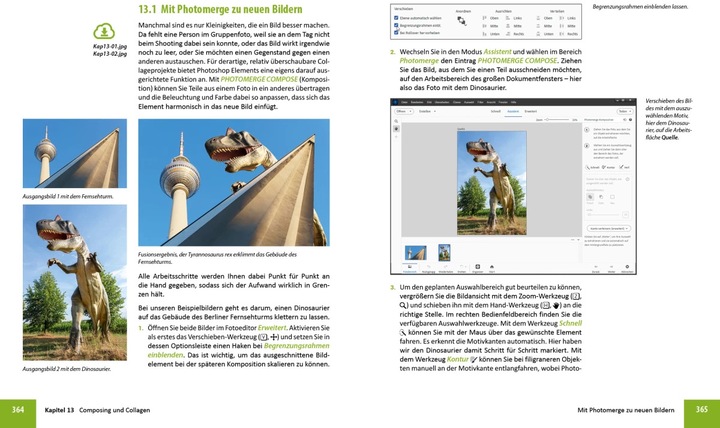720x428 pixels.
Task: Open the Erstellen dropdown
Action: click(427, 111)
